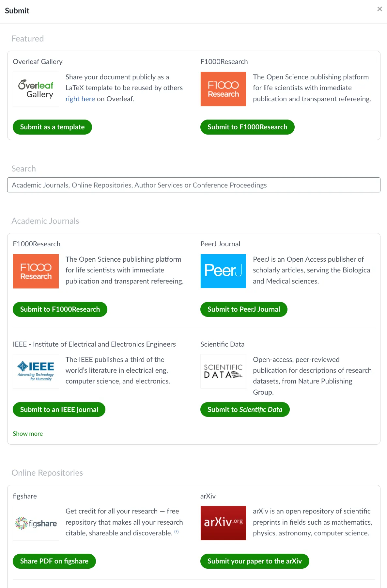The height and width of the screenshot is (588, 387).
Task: Follow the 'right here' Overleaf link
Action: (x=80, y=99)
